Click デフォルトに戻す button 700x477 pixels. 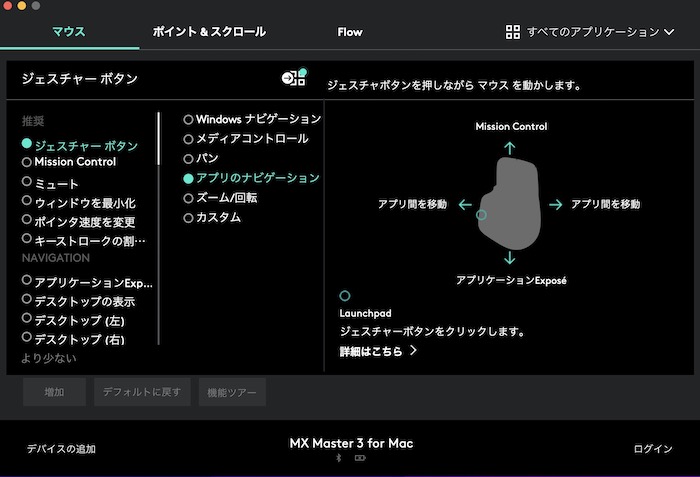(x=142, y=392)
